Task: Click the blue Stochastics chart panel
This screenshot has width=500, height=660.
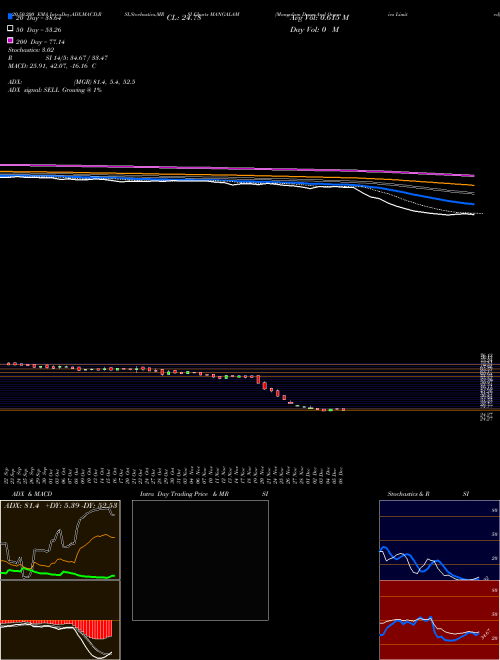Action: coord(439,540)
